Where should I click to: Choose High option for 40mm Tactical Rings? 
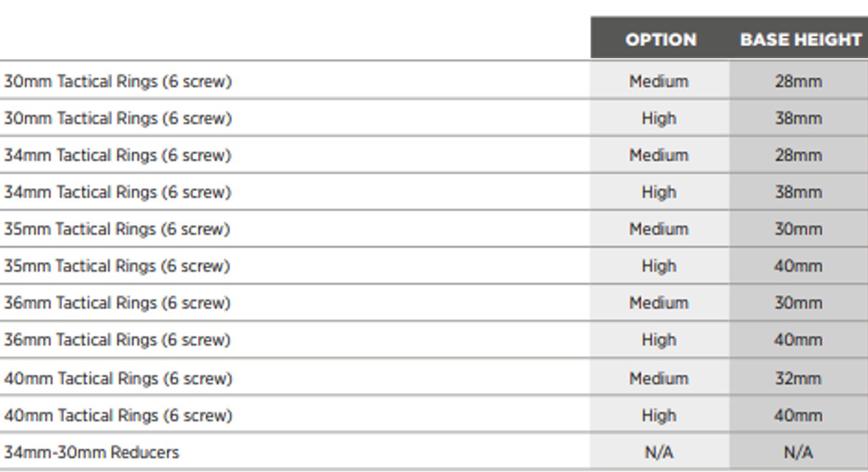point(659,415)
